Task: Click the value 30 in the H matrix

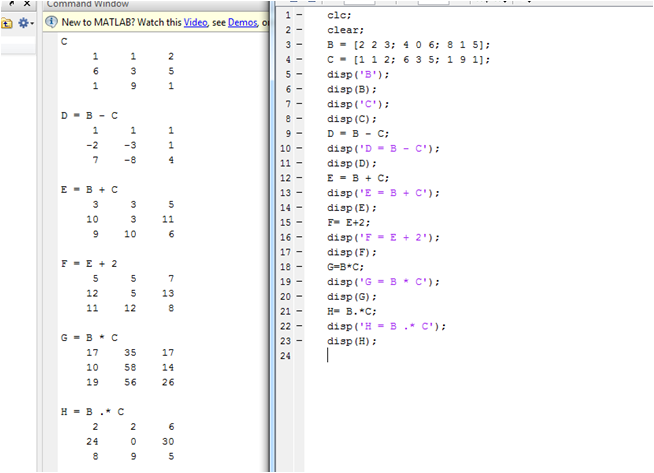Action: point(168,442)
